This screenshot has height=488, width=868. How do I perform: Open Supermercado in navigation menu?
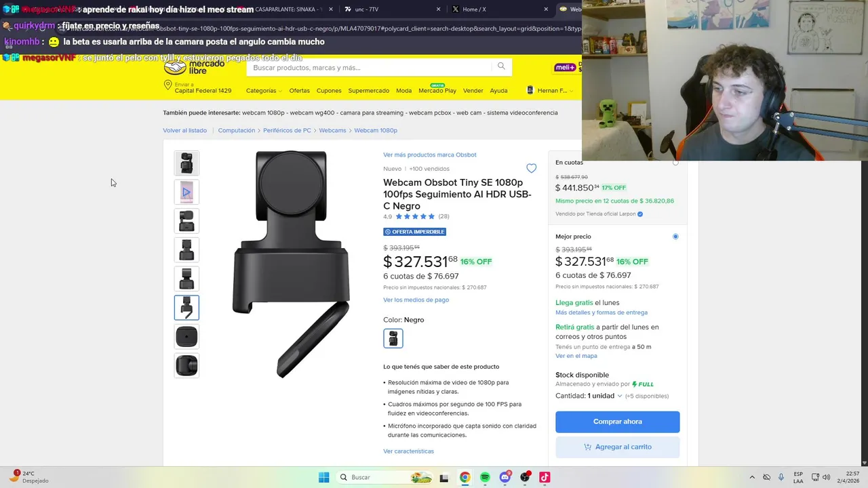click(x=369, y=90)
